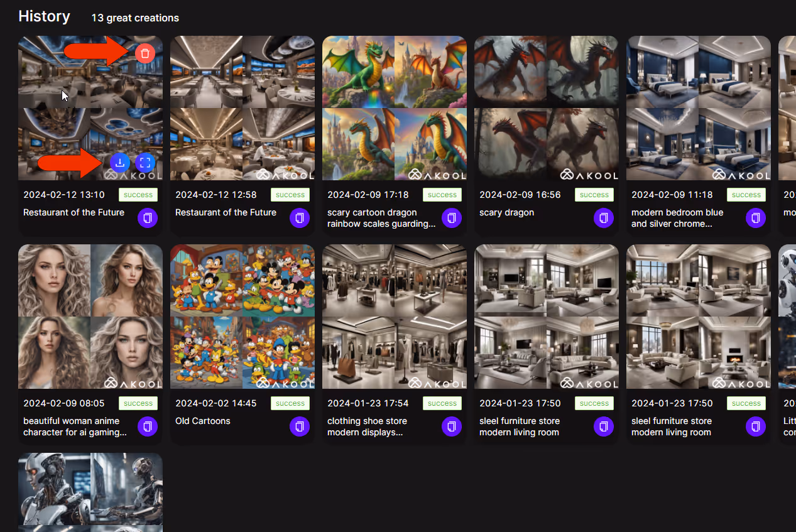Copy prompt of the 12:58 Restaurant of the Future
This screenshot has width=796, height=532.
pos(300,218)
